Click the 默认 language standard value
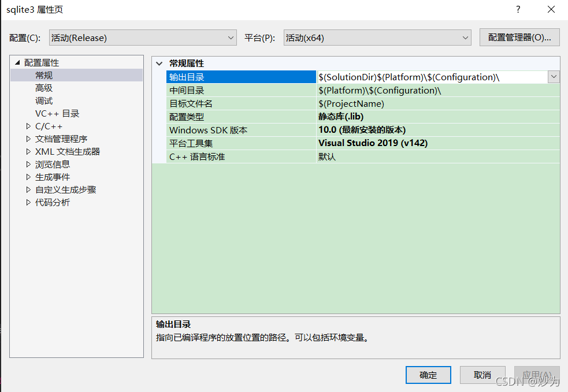 tap(327, 156)
